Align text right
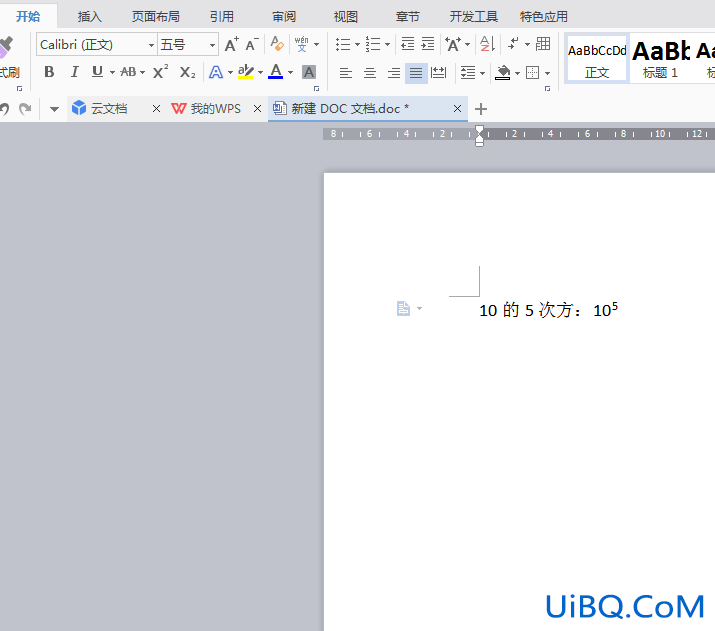Image resolution: width=715 pixels, height=631 pixels. click(x=394, y=72)
